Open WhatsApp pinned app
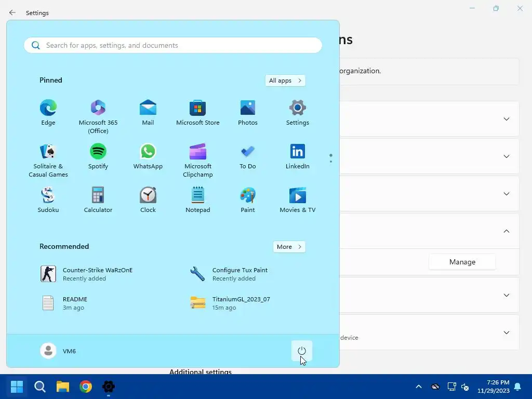Image resolution: width=532 pixels, height=399 pixels. coord(148,156)
